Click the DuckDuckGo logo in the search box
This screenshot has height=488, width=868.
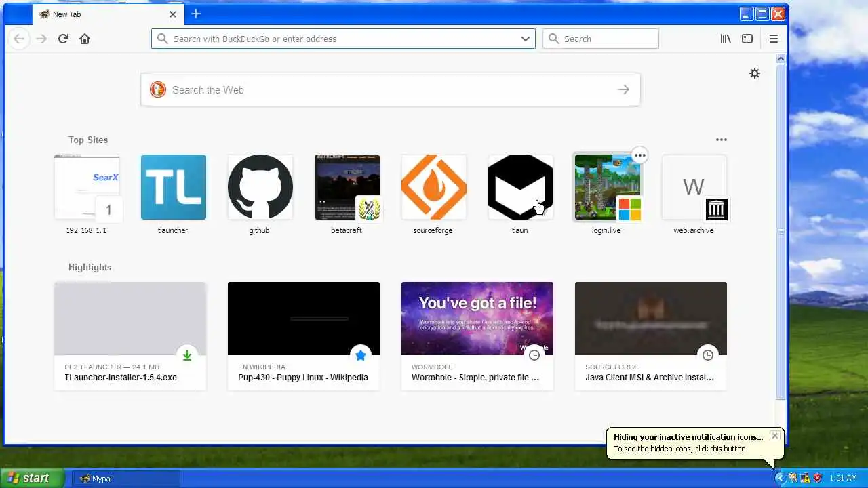coord(158,89)
